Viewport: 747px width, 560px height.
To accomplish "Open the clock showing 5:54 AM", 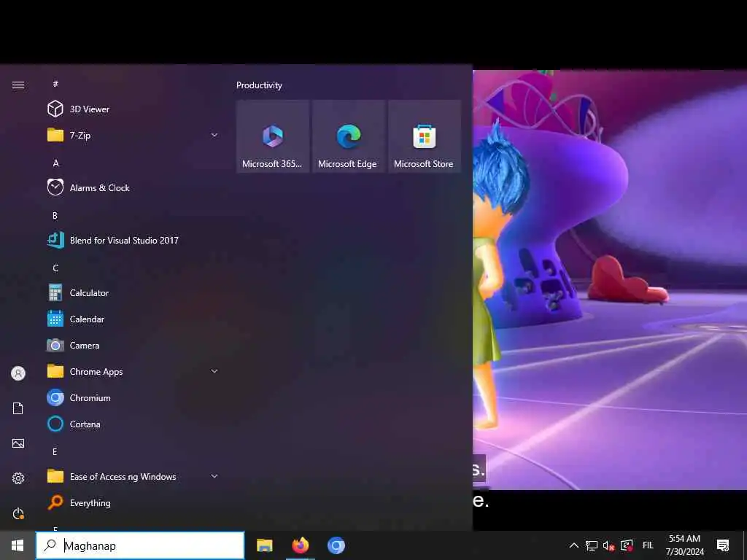I will pos(684,545).
